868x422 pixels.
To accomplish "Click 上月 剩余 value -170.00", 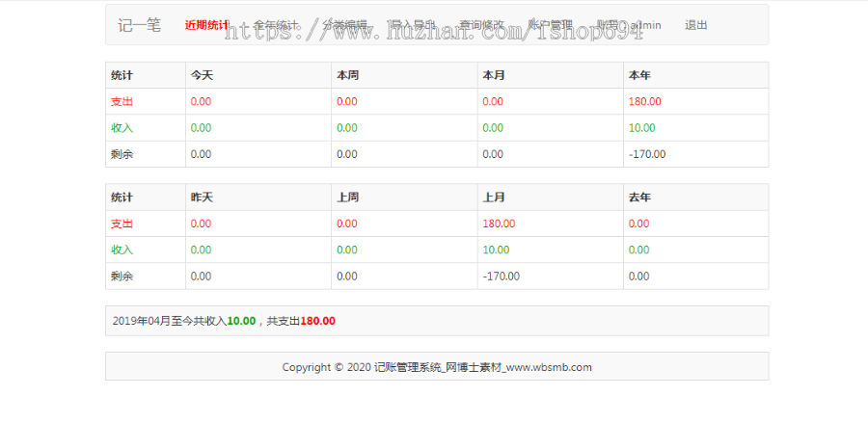I will (x=502, y=276).
